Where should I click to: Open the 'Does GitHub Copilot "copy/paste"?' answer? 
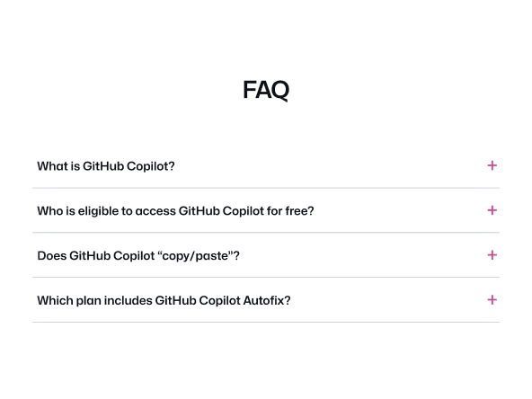point(266,255)
